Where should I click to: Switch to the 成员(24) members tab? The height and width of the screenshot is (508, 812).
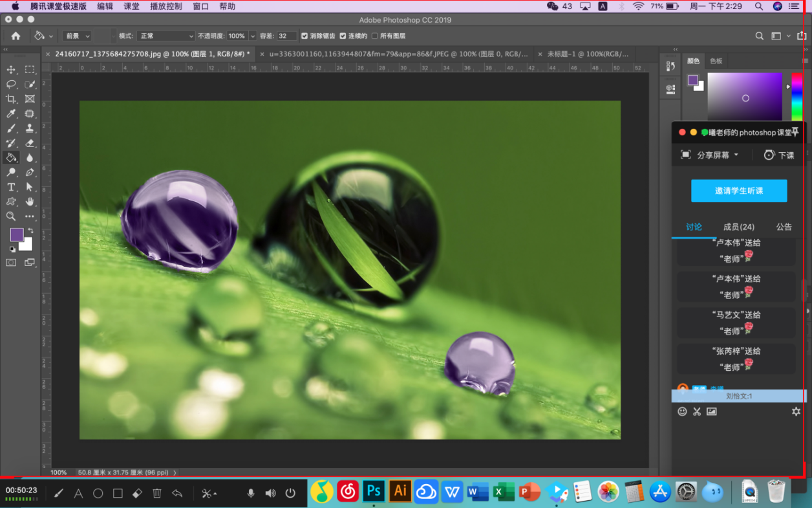[739, 227]
